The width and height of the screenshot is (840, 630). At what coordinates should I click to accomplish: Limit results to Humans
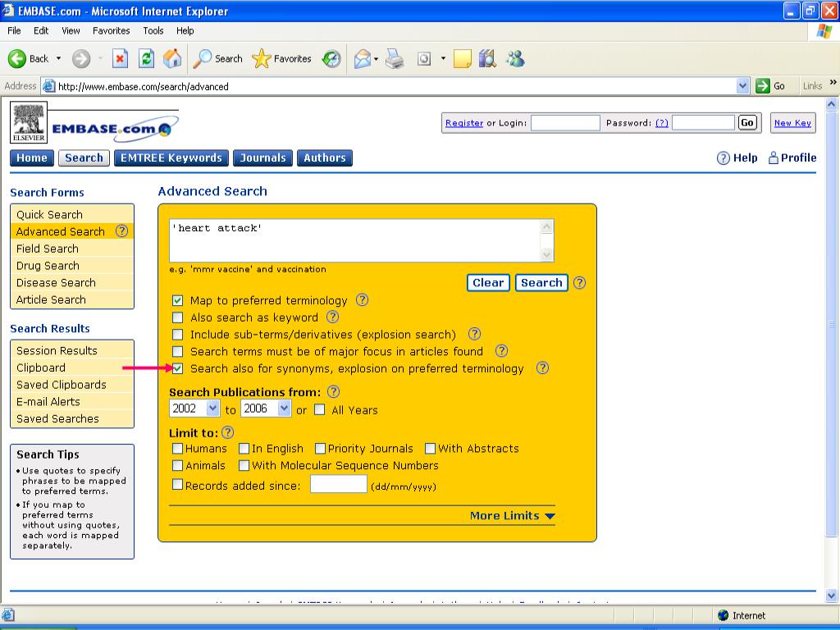(x=177, y=449)
